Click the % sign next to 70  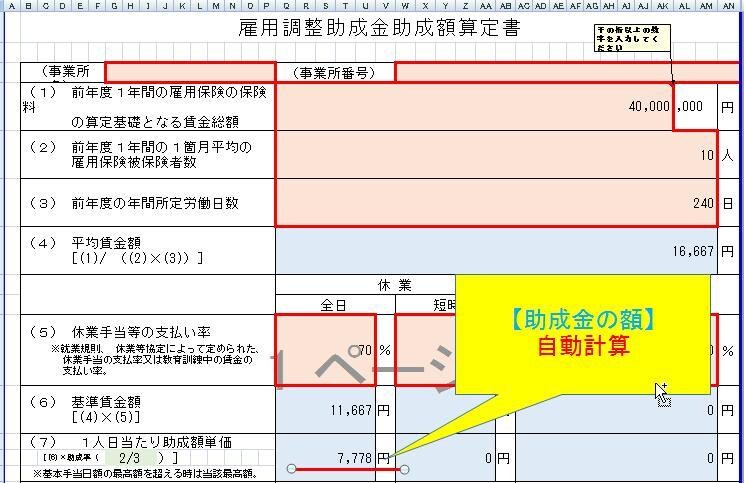tap(385, 350)
